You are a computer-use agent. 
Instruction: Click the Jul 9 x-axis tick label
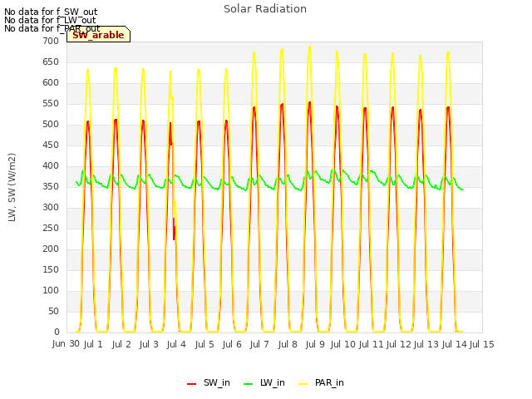tap(315, 344)
